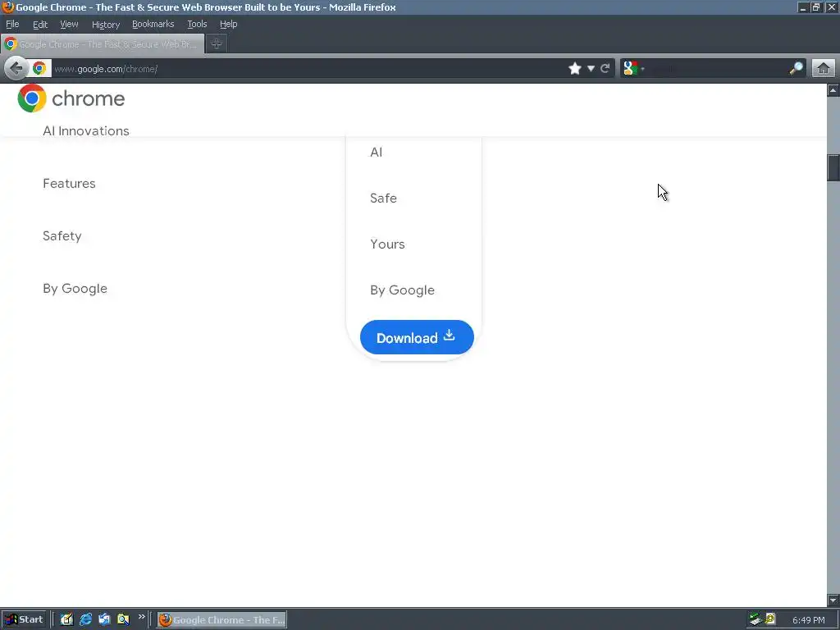Screen dimensions: 840x630
Task: Select the Google Chrome browser tab
Action: [x=103, y=44]
